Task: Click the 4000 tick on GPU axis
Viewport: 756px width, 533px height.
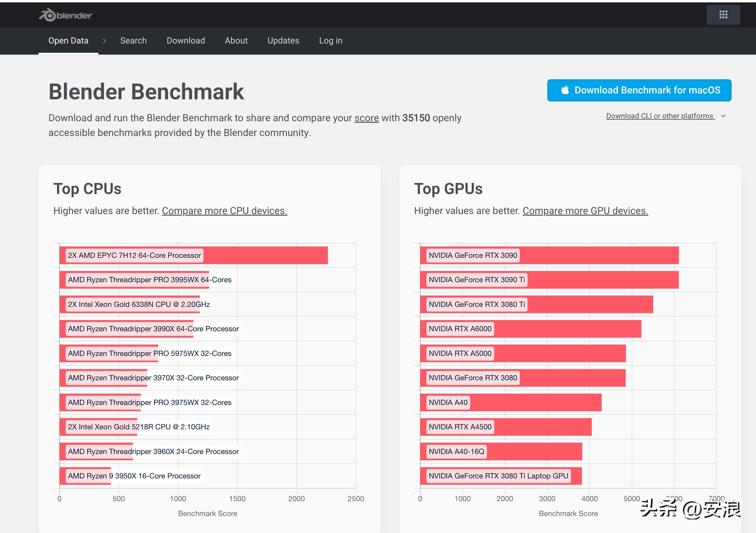Action: pyautogui.click(x=590, y=499)
